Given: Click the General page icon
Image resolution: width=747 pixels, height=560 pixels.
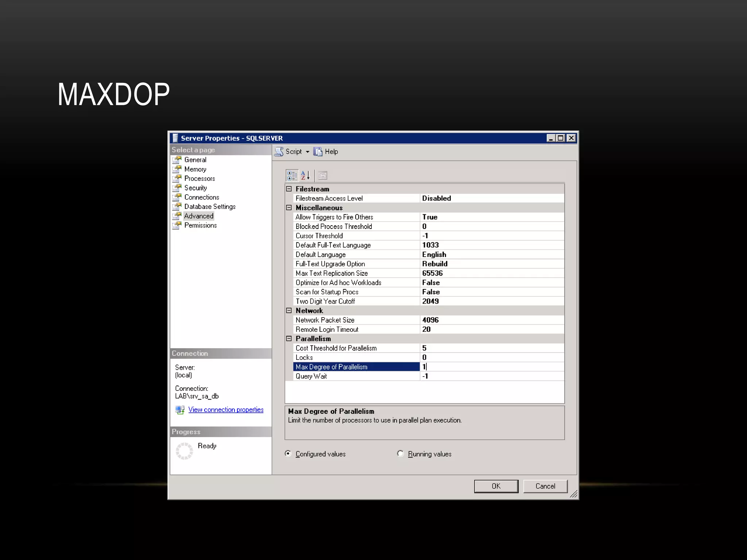Looking at the screenshot, I should (177, 160).
